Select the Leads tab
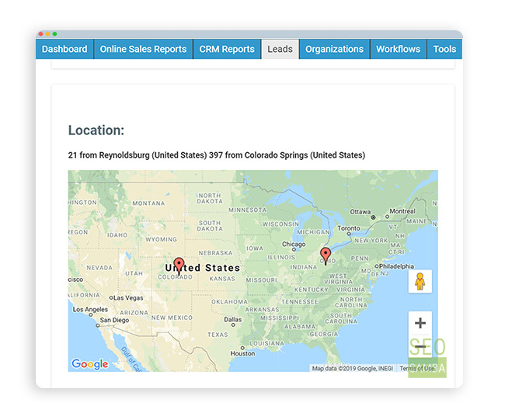The width and height of the screenshot is (505, 420). click(x=280, y=49)
